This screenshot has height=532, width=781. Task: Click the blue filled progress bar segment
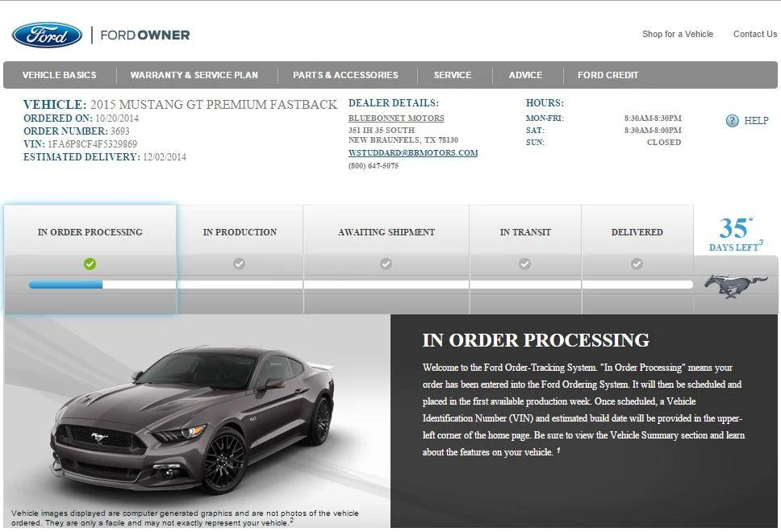pyautogui.click(x=65, y=285)
